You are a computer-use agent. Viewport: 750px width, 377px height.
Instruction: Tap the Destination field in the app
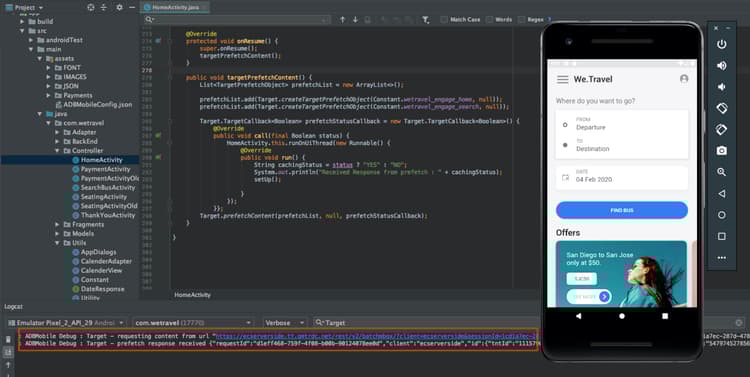click(622, 145)
